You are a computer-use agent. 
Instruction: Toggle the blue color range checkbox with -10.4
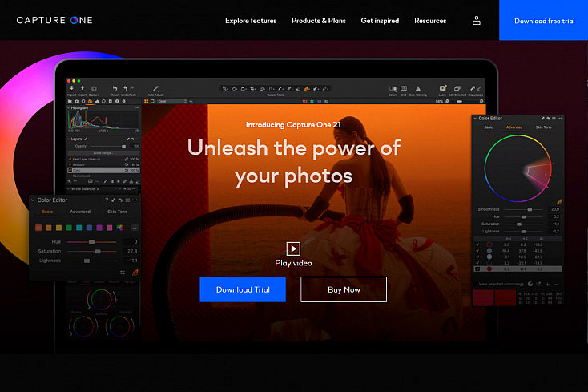click(x=477, y=251)
